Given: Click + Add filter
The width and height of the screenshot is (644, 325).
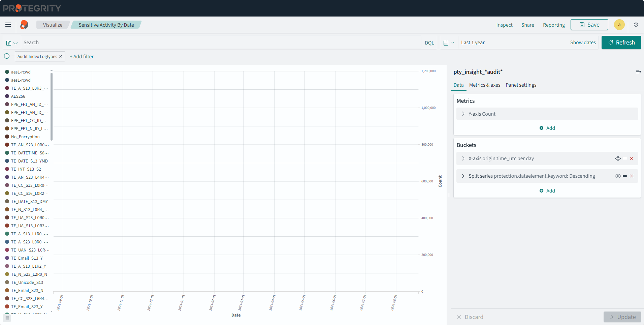Looking at the screenshot, I should coord(82,57).
